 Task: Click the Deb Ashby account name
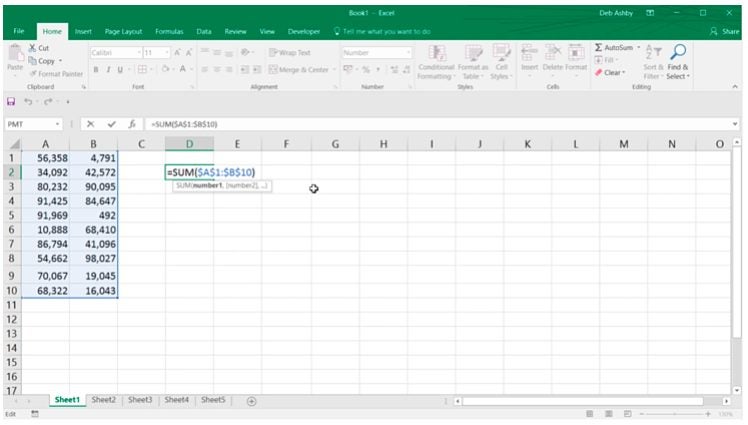(x=616, y=13)
